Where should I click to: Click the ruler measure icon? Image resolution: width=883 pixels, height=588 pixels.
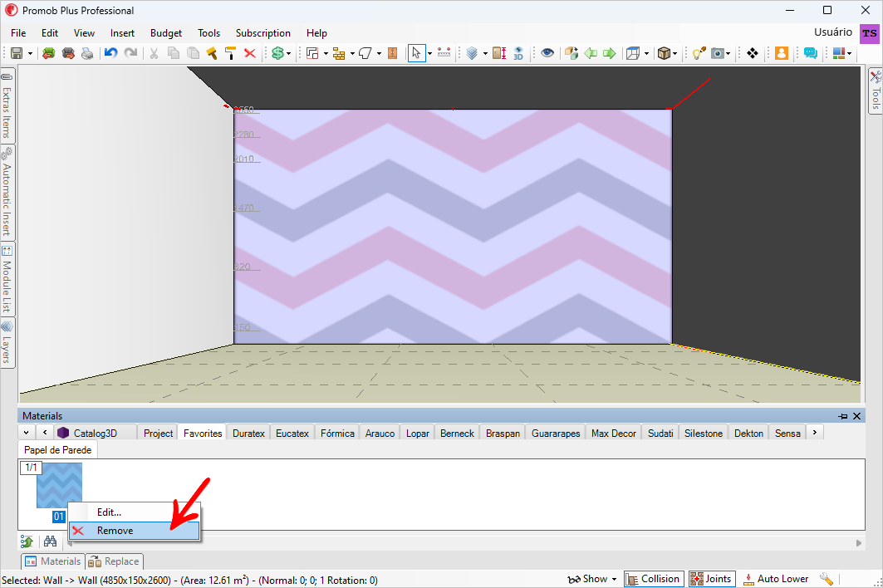tap(444, 53)
